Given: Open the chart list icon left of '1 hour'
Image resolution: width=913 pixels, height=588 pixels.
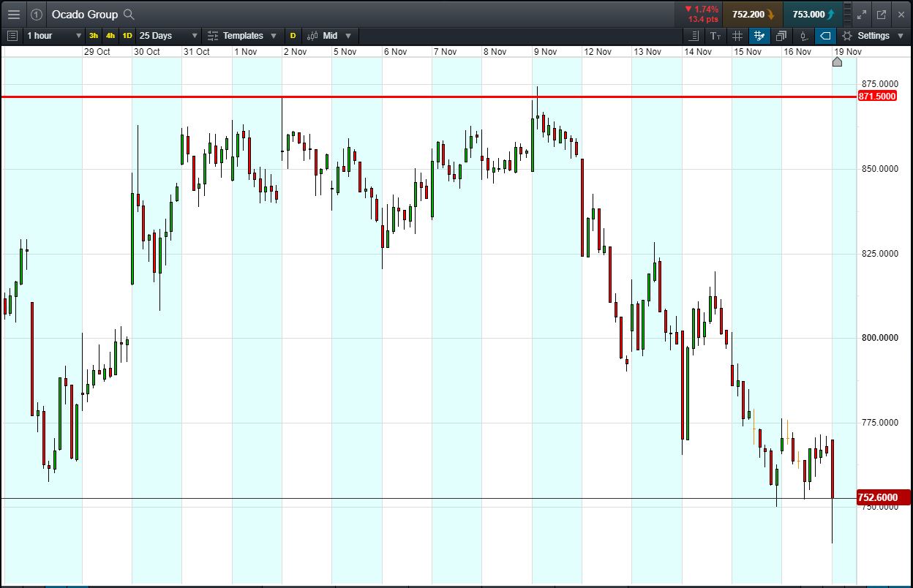Looking at the screenshot, I should point(12,35).
